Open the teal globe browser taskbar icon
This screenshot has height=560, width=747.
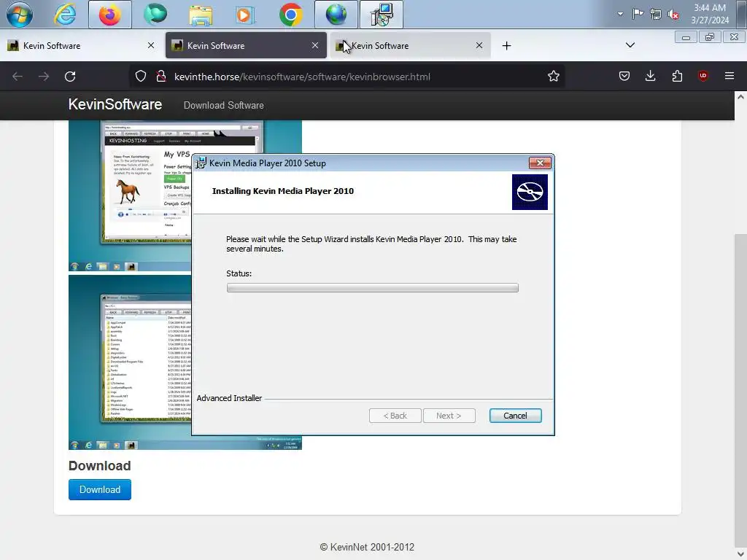coord(155,14)
